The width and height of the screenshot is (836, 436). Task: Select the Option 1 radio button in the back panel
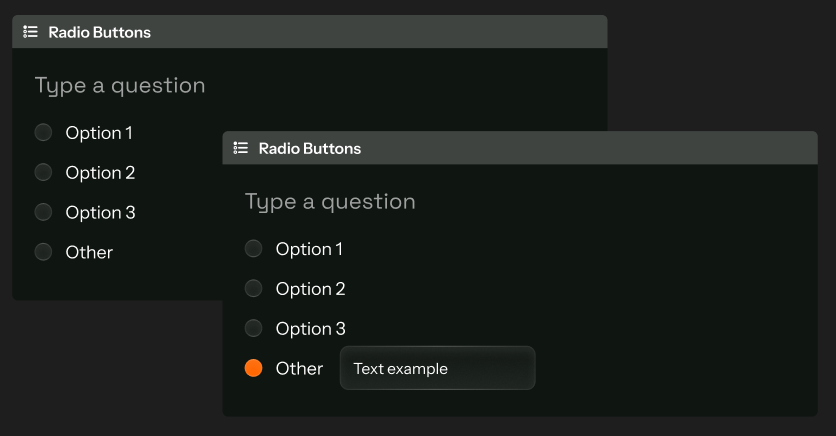point(43,132)
